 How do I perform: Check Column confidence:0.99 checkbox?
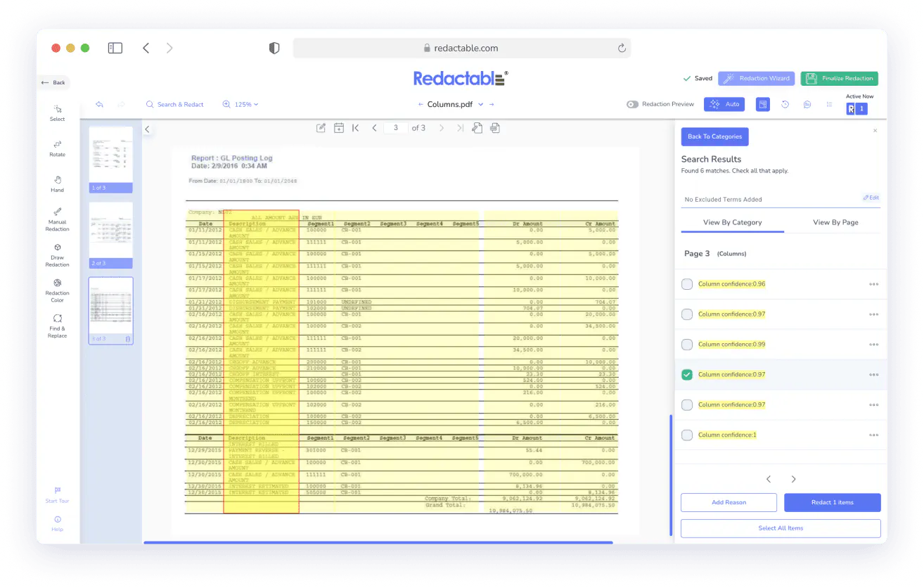687,345
